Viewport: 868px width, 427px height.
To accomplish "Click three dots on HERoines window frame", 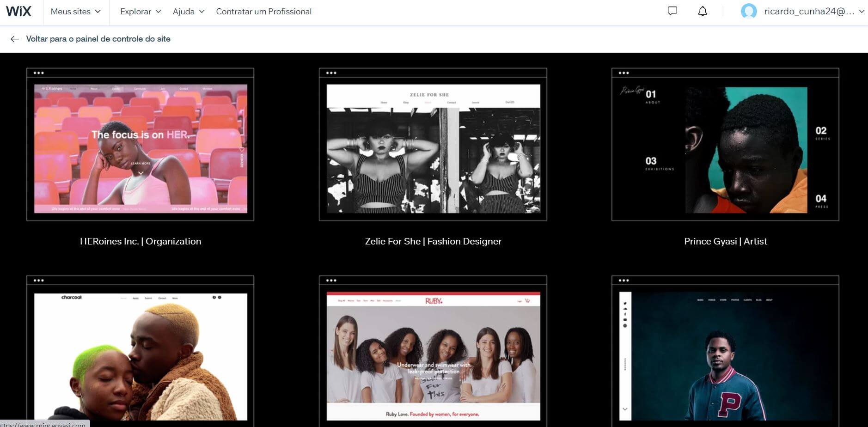I will point(39,73).
